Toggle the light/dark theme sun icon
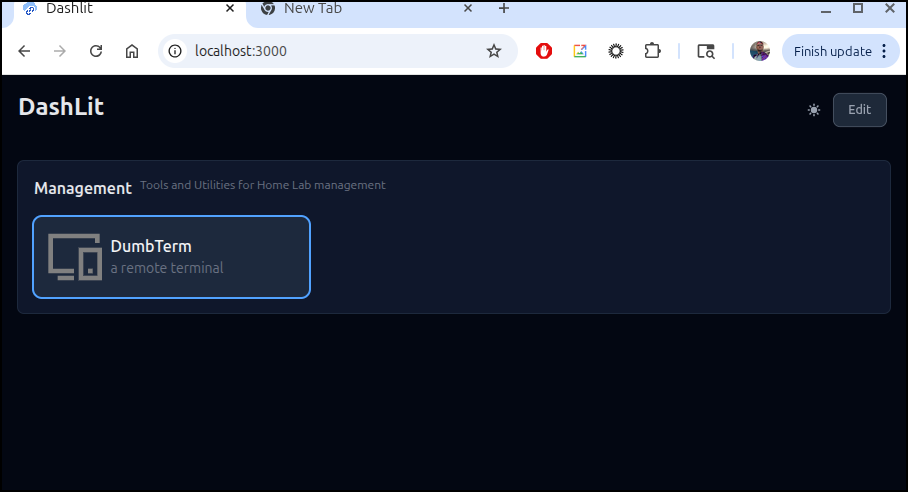 pos(814,110)
